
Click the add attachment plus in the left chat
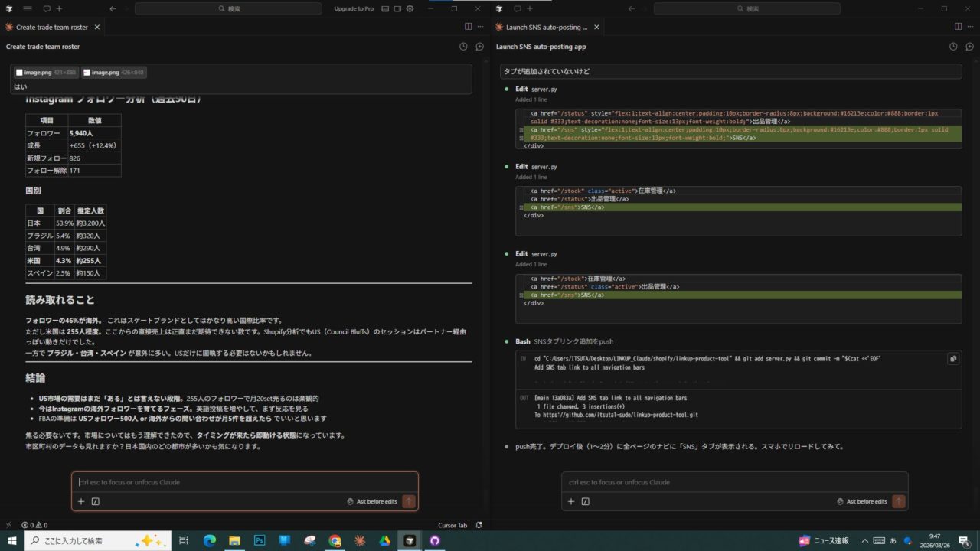click(x=81, y=501)
